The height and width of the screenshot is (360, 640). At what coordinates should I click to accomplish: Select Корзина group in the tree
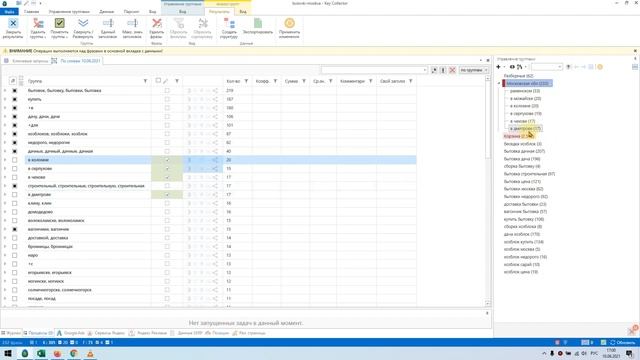coord(519,136)
